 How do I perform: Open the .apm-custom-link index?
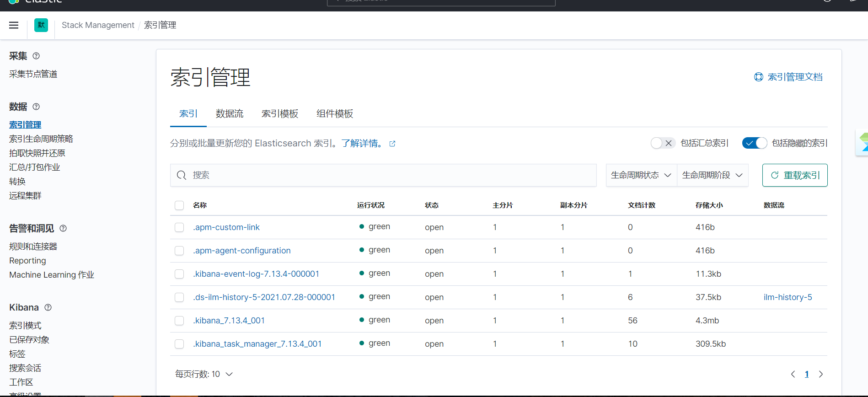(x=226, y=227)
